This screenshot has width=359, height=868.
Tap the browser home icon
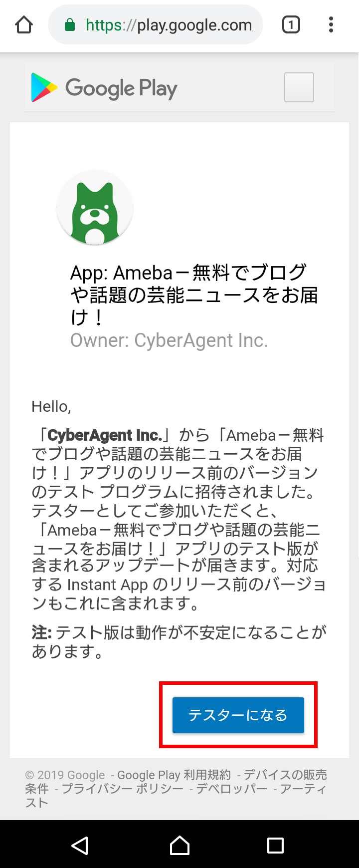point(24,24)
